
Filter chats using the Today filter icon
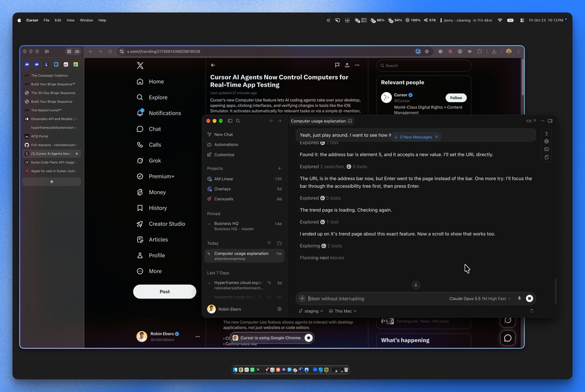pos(269,243)
